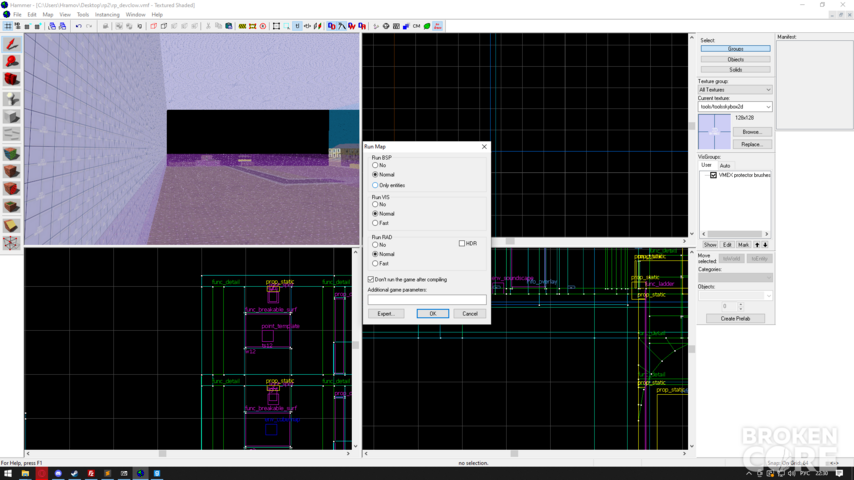The height and width of the screenshot is (480, 854).
Task: Click the Cut scissors icon
Action: [x=208, y=26]
